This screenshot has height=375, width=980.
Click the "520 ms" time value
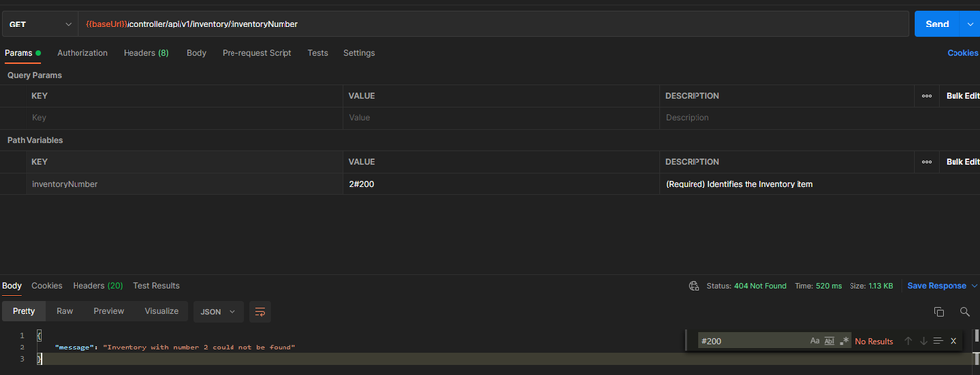[x=829, y=286]
